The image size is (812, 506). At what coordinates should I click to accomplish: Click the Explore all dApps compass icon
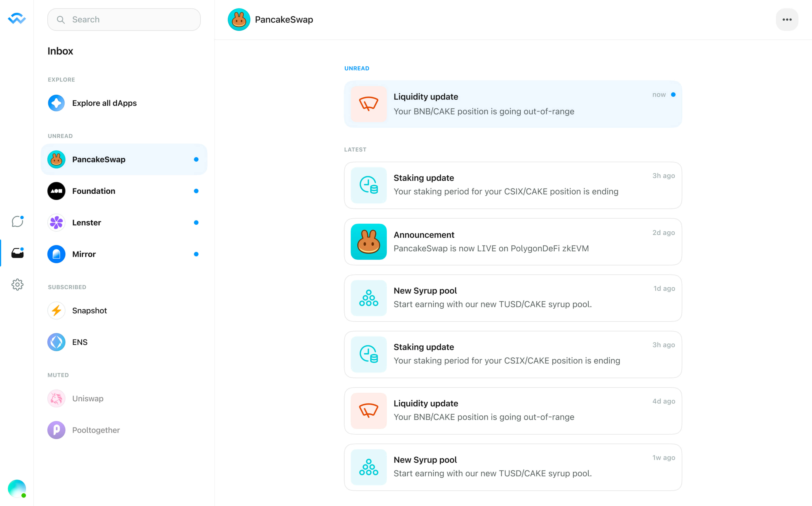click(x=56, y=103)
